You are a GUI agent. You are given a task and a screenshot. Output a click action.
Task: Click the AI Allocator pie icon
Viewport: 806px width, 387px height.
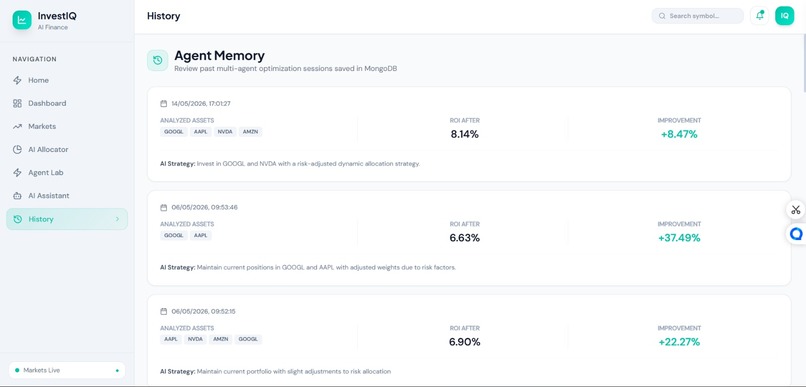click(x=17, y=150)
